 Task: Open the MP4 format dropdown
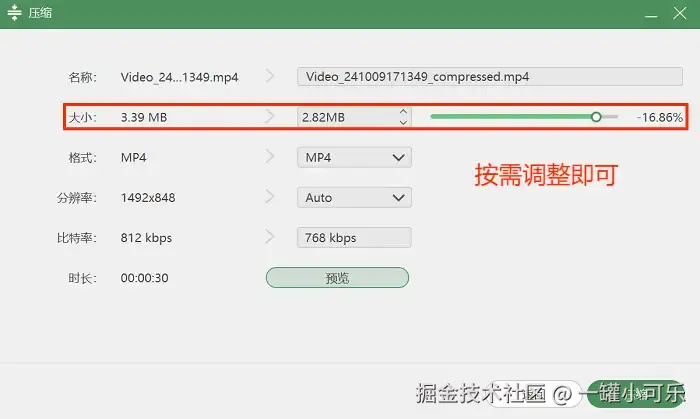354,158
